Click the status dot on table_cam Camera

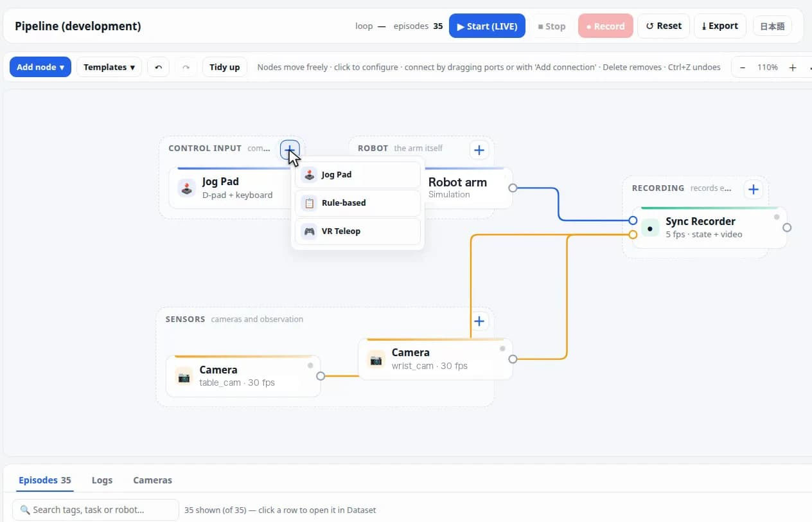click(310, 366)
